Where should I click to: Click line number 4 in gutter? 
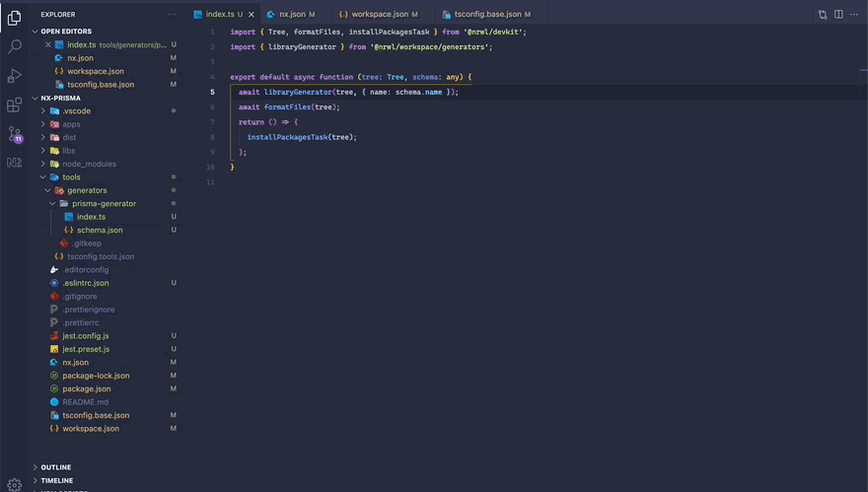pyautogui.click(x=212, y=77)
